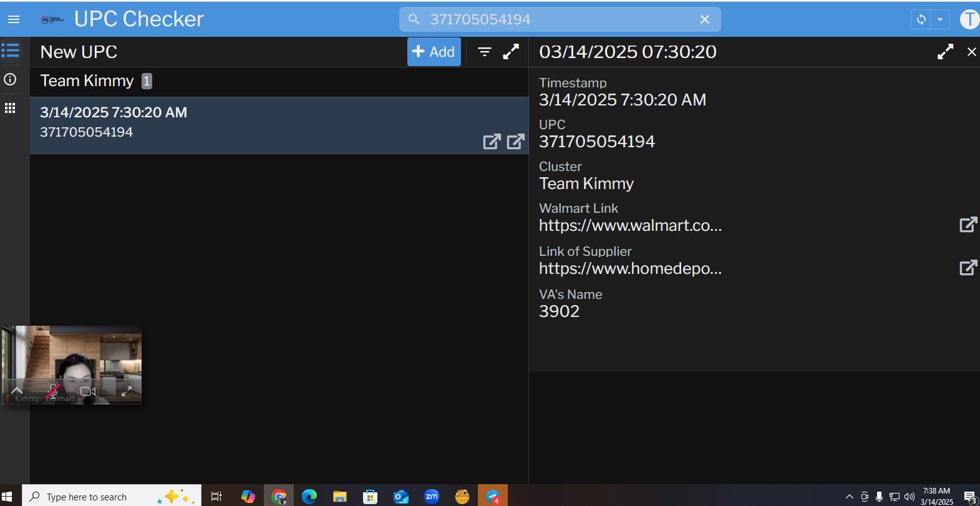Image resolution: width=980 pixels, height=506 pixels.
Task: Open Link of Supplier external icon
Action: [968, 268]
